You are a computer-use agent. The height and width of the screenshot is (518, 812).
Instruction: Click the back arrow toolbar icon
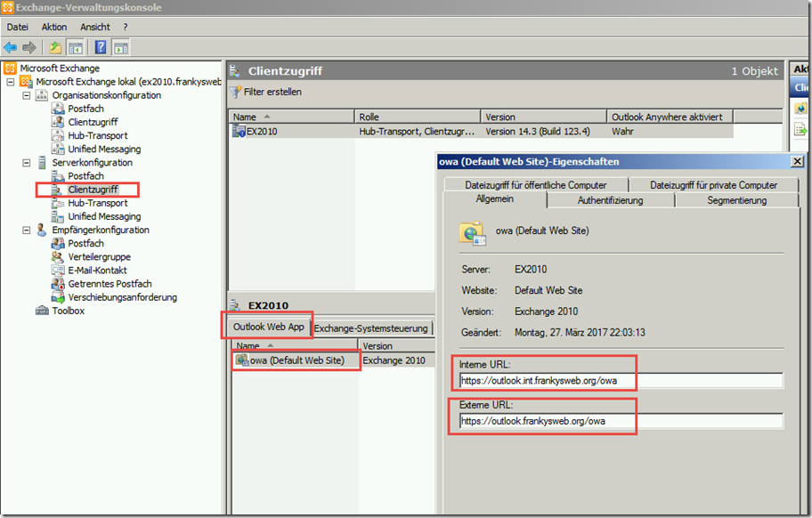(x=11, y=47)
